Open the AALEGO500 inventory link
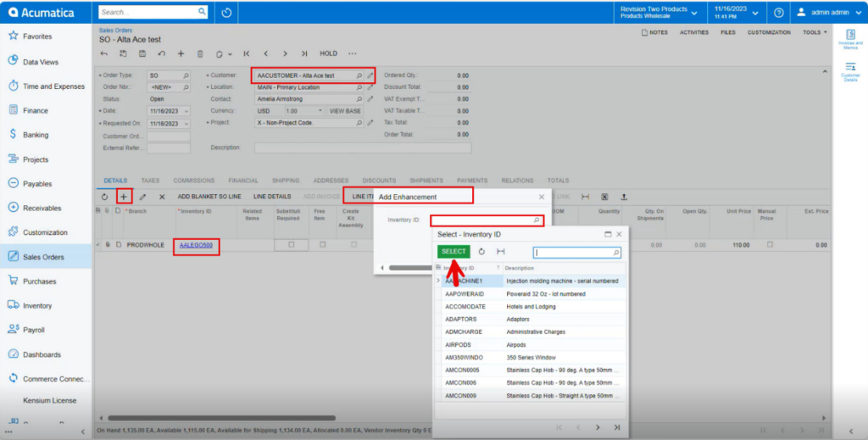 pyautogui.click(x=196, y=245)
